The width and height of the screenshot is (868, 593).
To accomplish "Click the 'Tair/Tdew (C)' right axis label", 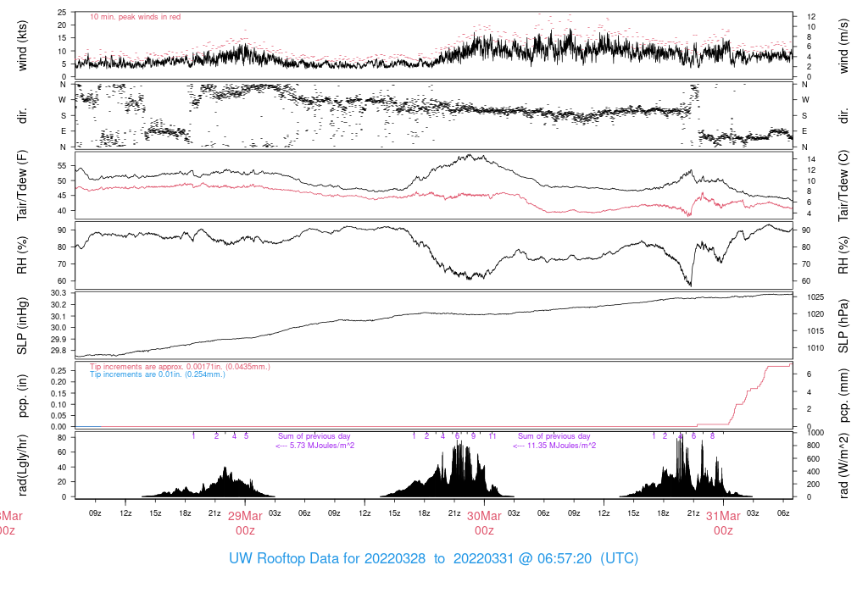I will point(843,186).
